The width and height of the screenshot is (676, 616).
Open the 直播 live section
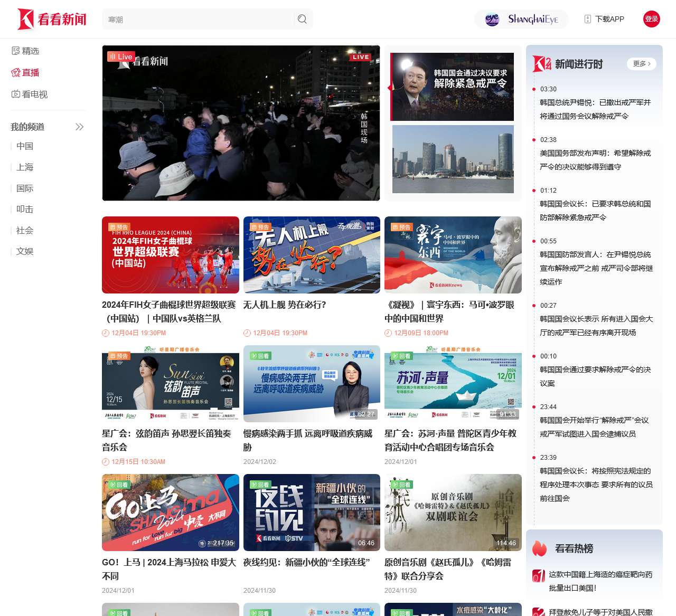click(x=25, y=72)
